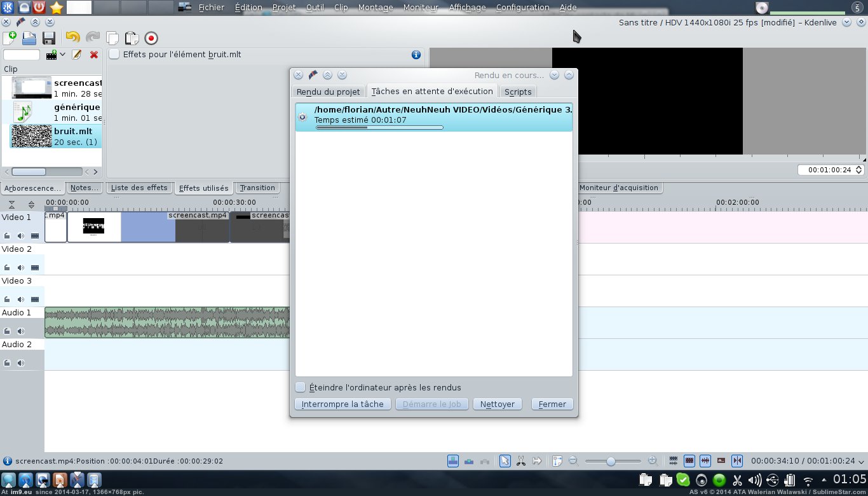Screen dimensions: 868x496
Task: Check 'Éteindre l'ordinateur après les rendus'
Action: tap(301, 387)
